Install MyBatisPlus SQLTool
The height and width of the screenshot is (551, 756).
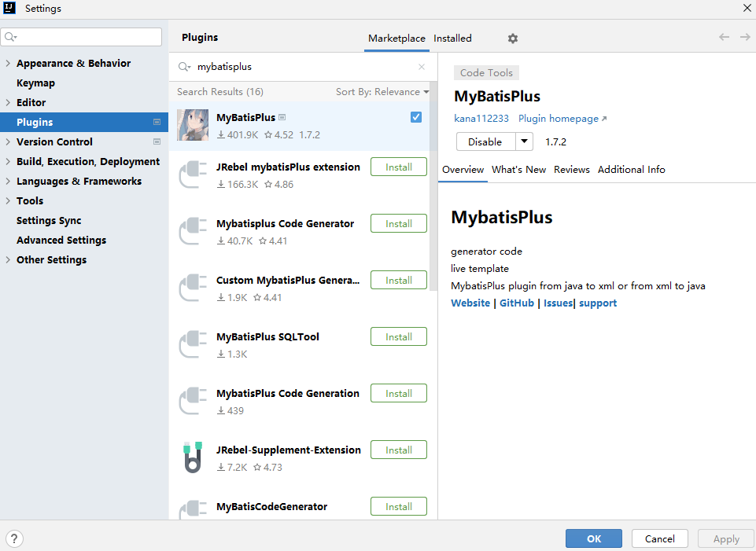pos(399,336)
